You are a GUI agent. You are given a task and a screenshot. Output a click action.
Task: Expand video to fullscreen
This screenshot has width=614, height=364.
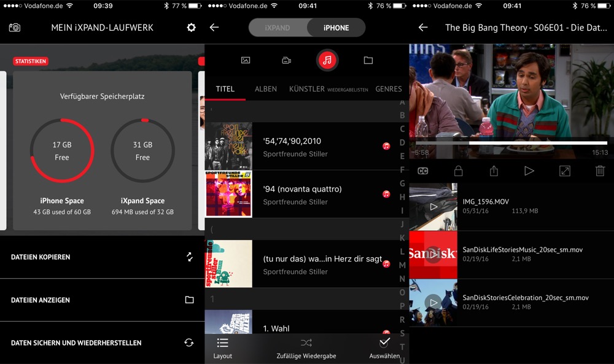click(565, 171)
